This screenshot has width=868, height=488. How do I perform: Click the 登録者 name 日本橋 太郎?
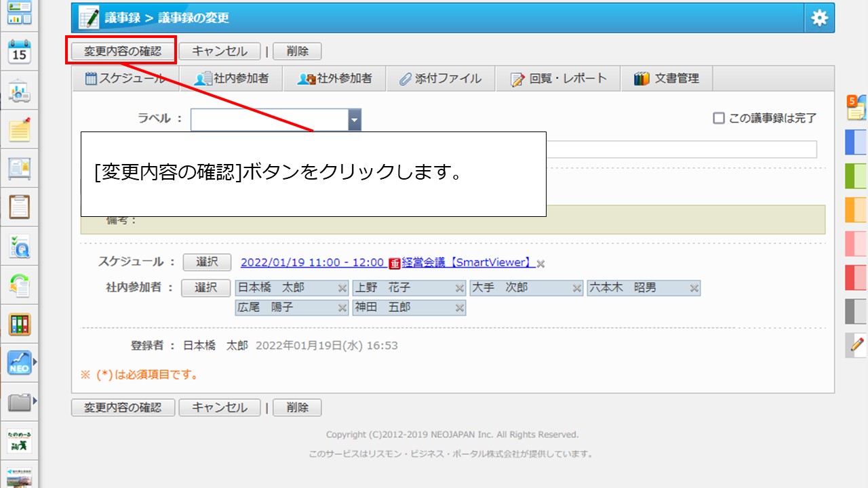pyautogui.click(x=216, y=346)
